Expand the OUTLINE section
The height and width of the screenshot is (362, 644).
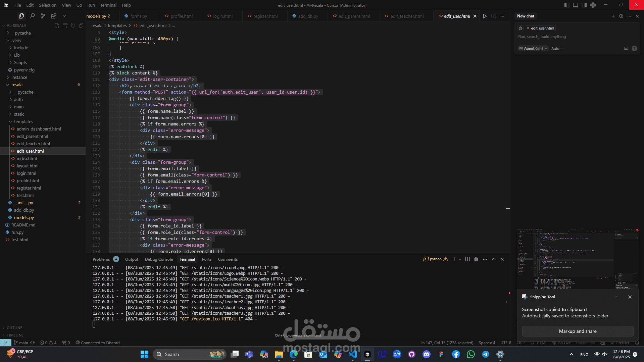14,328
